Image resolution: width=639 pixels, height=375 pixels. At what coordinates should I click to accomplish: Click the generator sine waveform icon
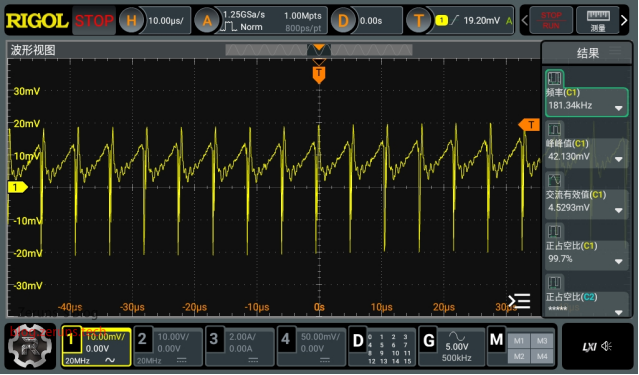tap(457, 336)
